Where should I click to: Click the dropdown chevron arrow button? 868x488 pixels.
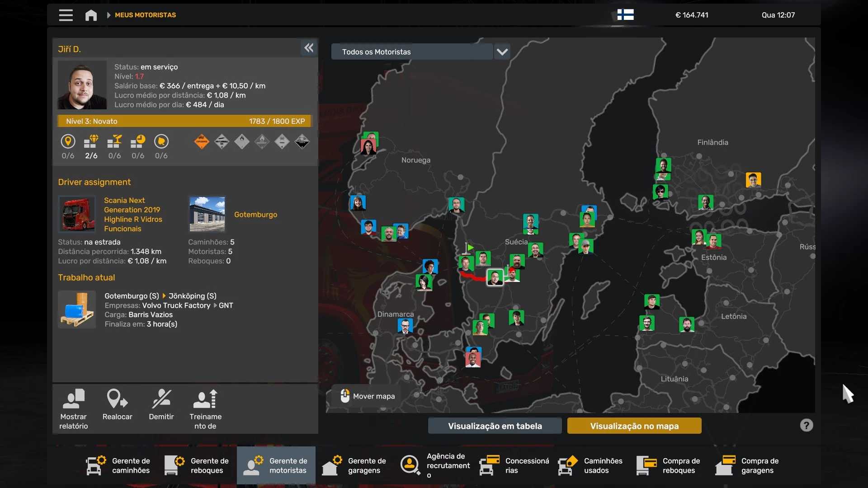tap(502, 52)
